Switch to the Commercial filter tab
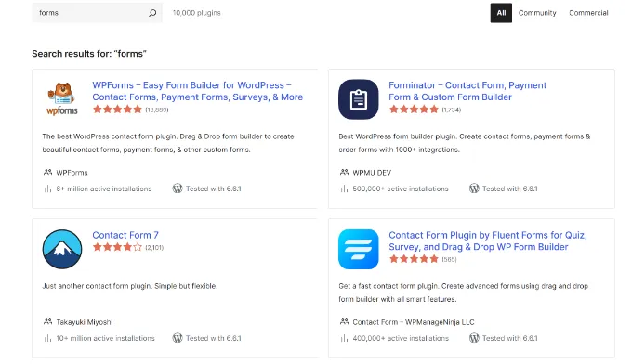 coord(588,13)
